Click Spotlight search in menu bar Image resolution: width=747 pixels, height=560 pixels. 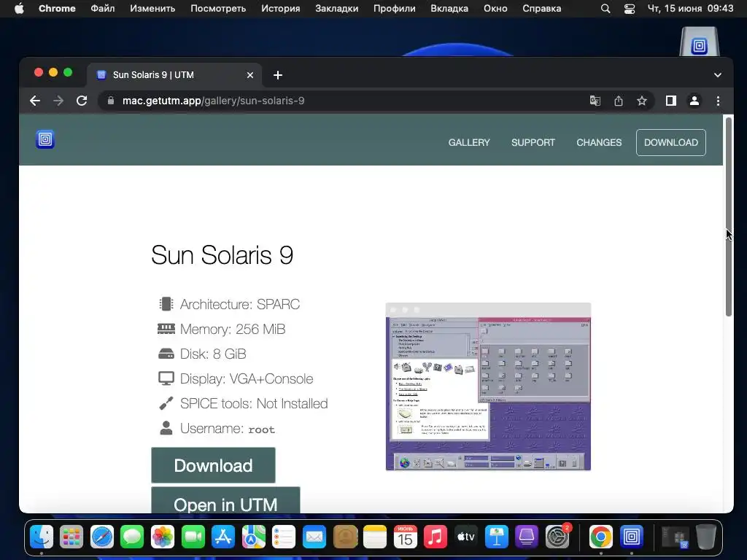605,8
